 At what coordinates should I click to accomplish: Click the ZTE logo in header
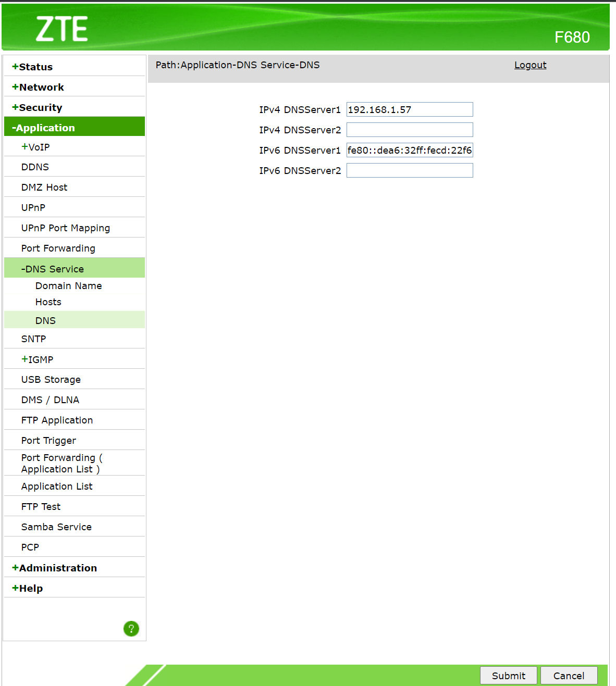tap(61, 29)
